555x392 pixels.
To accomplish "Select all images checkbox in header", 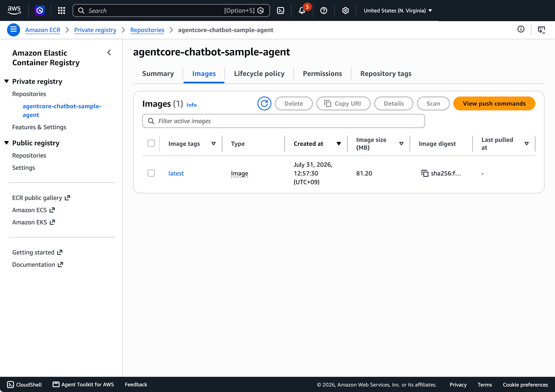I will pyautogui.click(x=151, y=143).
